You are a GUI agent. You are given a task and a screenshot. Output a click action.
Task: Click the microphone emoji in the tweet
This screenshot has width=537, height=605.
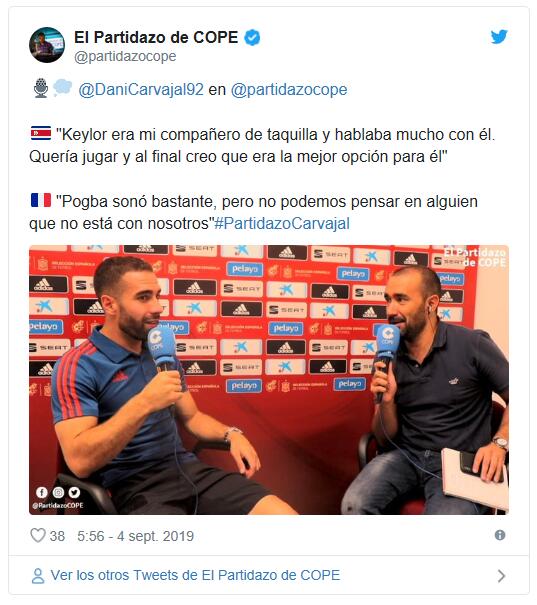(x=41, y=88)
